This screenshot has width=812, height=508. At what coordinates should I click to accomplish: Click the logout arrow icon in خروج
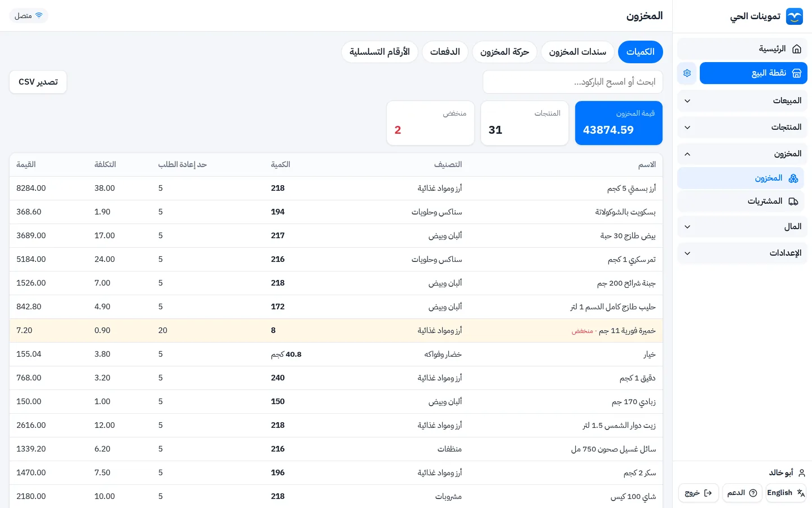click(708, 493)
